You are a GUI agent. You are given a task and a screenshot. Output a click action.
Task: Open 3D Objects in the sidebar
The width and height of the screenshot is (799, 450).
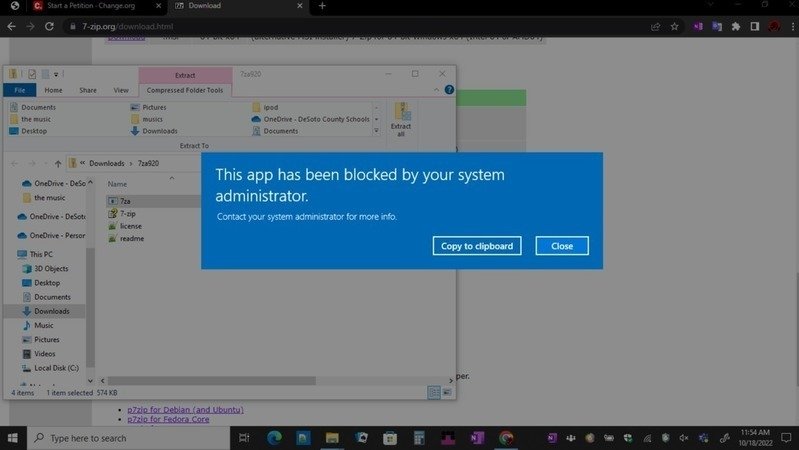(51, 269)
